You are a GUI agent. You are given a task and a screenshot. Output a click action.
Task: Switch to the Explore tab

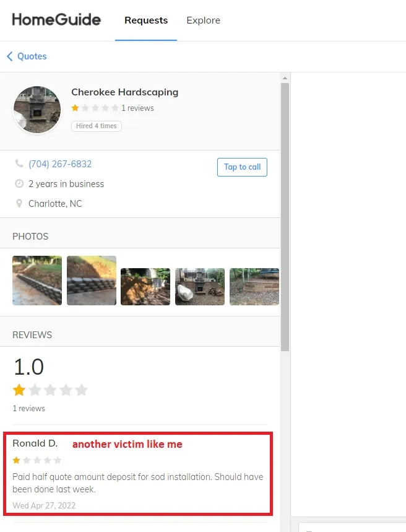coord(203,20)
